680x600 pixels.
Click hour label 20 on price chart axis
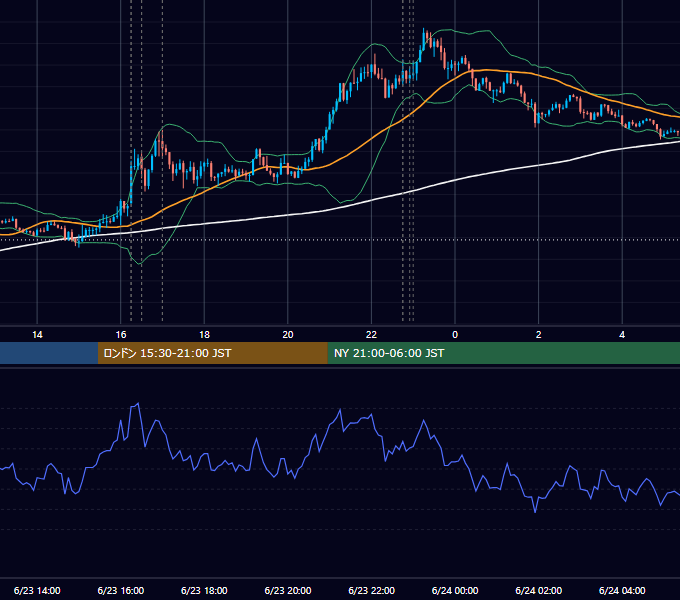tap(288, 335)
